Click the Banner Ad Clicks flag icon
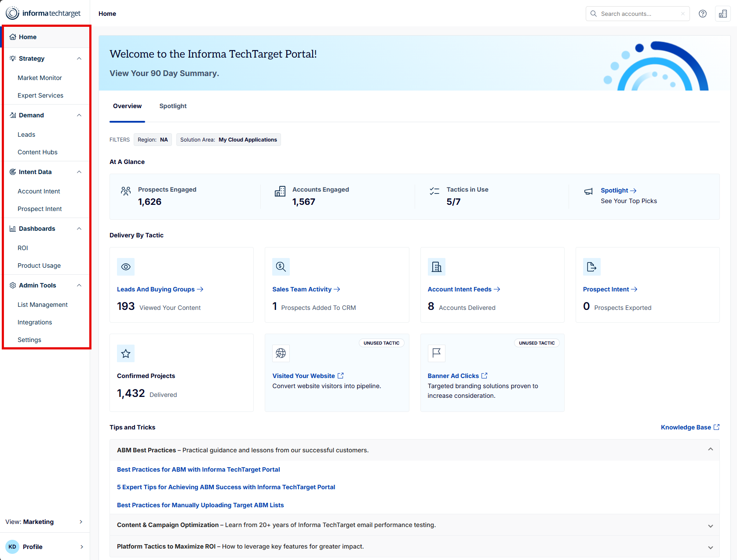Viewport: 737px width, 560px height. [x=437, y=353]
